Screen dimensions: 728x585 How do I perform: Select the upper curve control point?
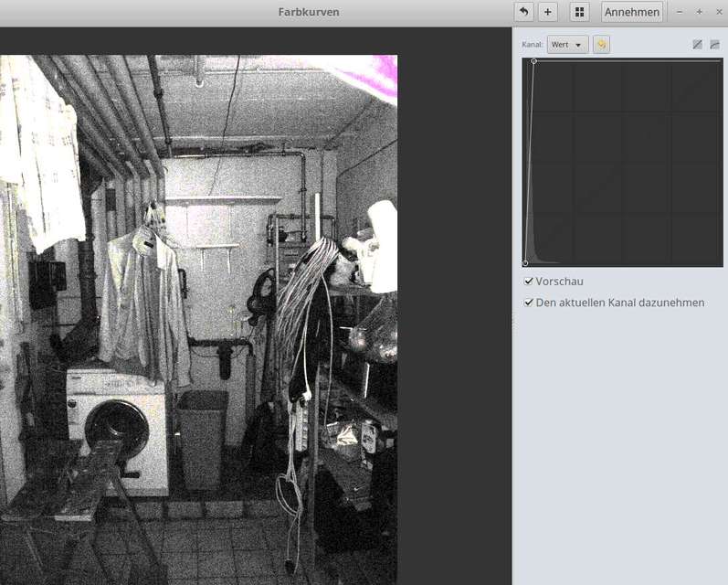[x=533, y=61]
